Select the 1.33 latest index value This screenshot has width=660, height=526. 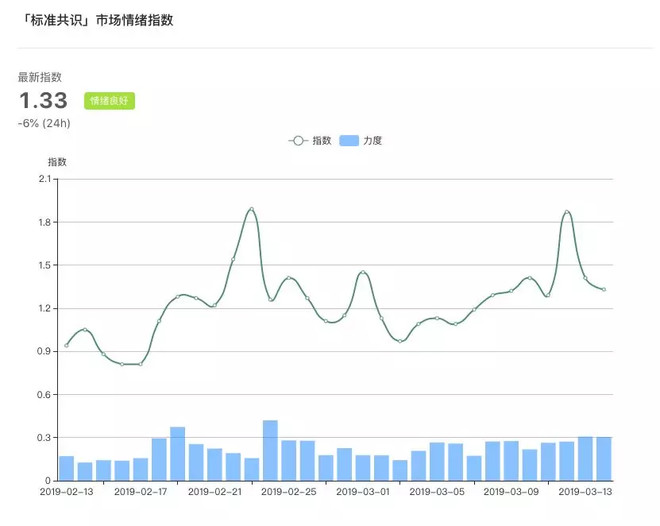[43, 101]
